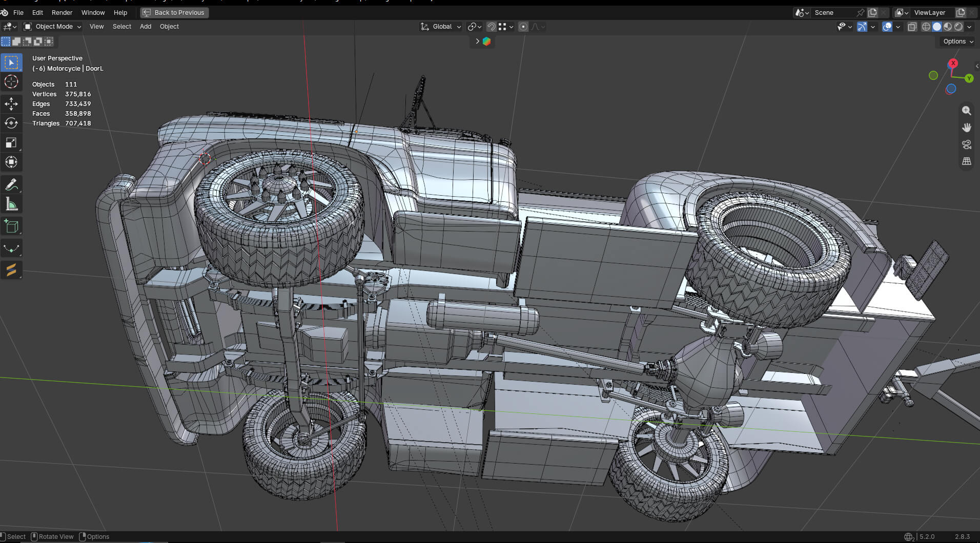The width and height of the screenshot is (980, 543).
Task: Select the Select Box tool
Action: (11, 62)
